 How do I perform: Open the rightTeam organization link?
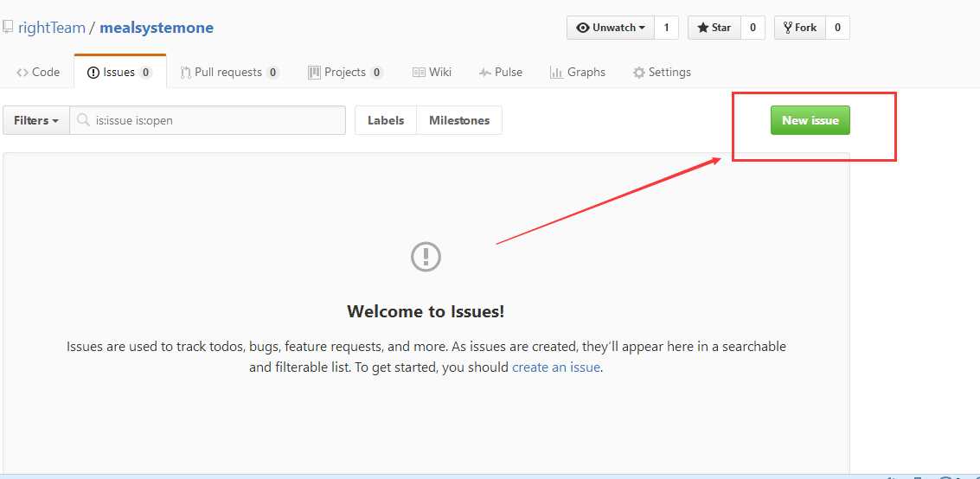point(52,28)
